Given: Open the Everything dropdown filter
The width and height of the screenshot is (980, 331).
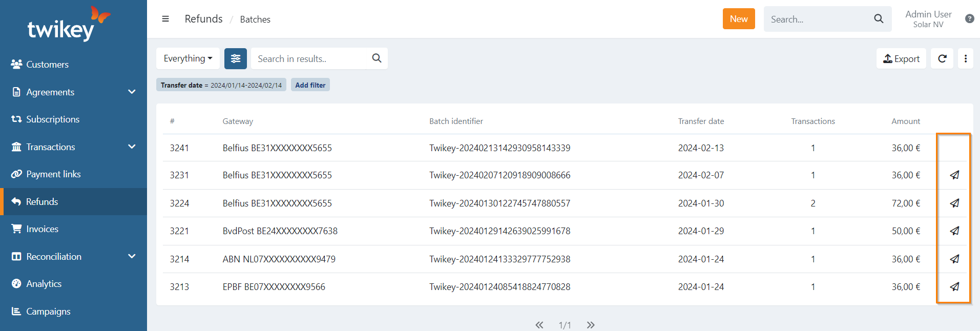Looking at the screenshot, I should [x=187, y=58].
